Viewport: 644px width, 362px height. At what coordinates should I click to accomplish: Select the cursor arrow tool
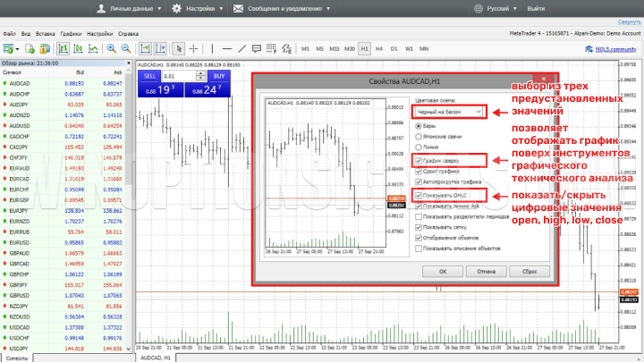180,48
